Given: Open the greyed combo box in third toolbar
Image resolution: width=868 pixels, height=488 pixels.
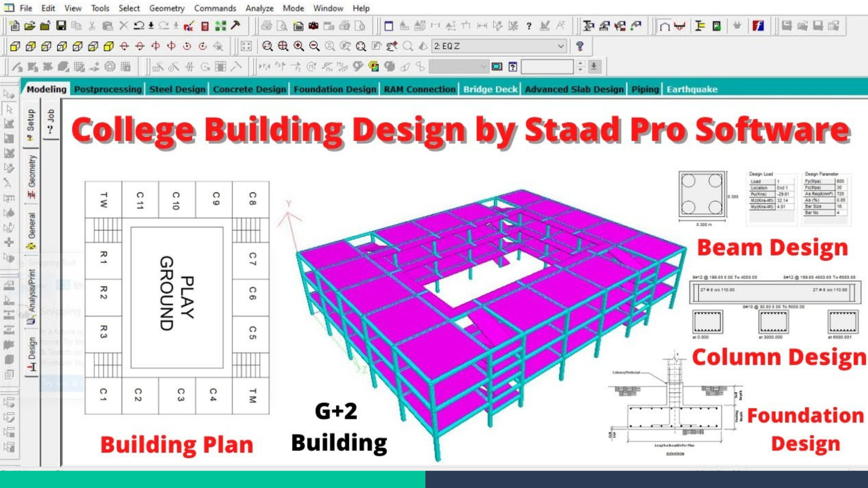Looking at the screenshot, I should click(x=458, y=67).
